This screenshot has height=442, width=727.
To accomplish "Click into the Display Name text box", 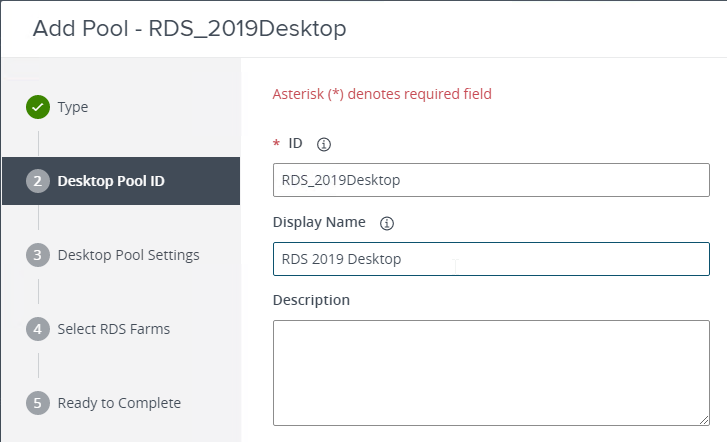I will click(x=491, y=259).
